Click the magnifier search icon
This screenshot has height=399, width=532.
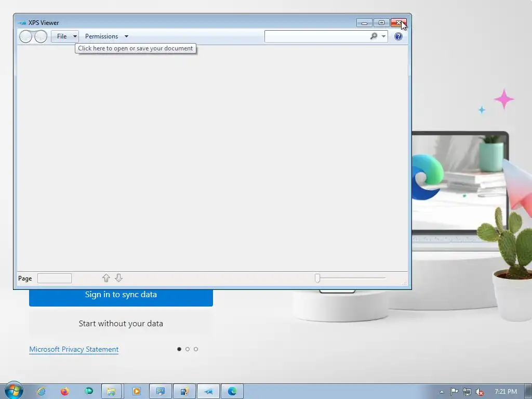[374, 36]
